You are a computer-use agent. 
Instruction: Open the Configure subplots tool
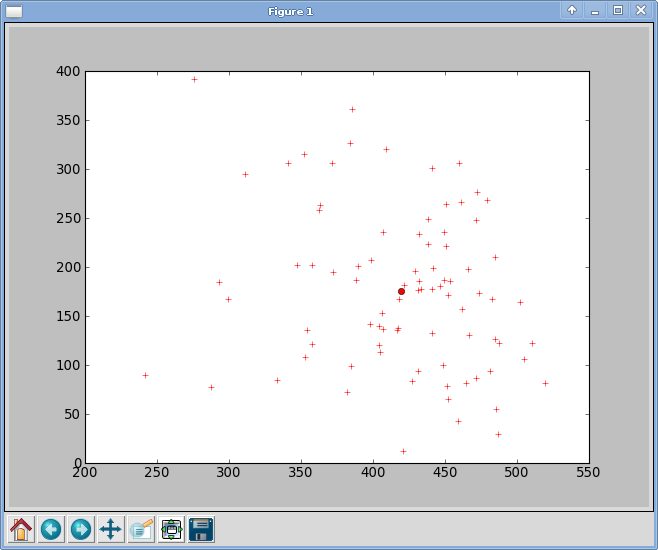[x=171, y=529]
